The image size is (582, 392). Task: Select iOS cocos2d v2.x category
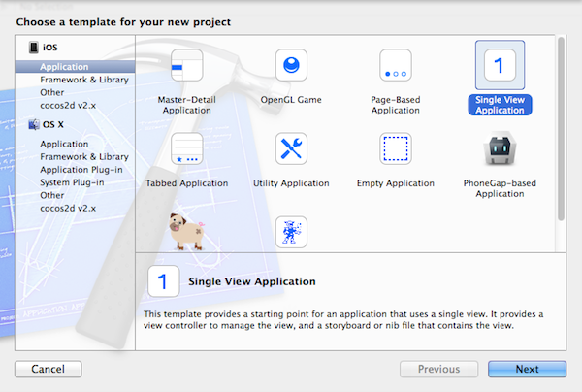pos(68,105)
